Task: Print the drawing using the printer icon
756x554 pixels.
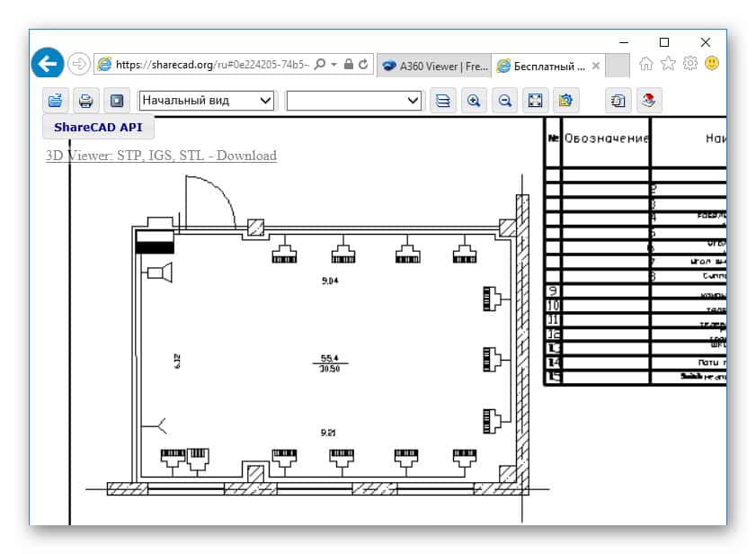Action: [x=85, y=101]
